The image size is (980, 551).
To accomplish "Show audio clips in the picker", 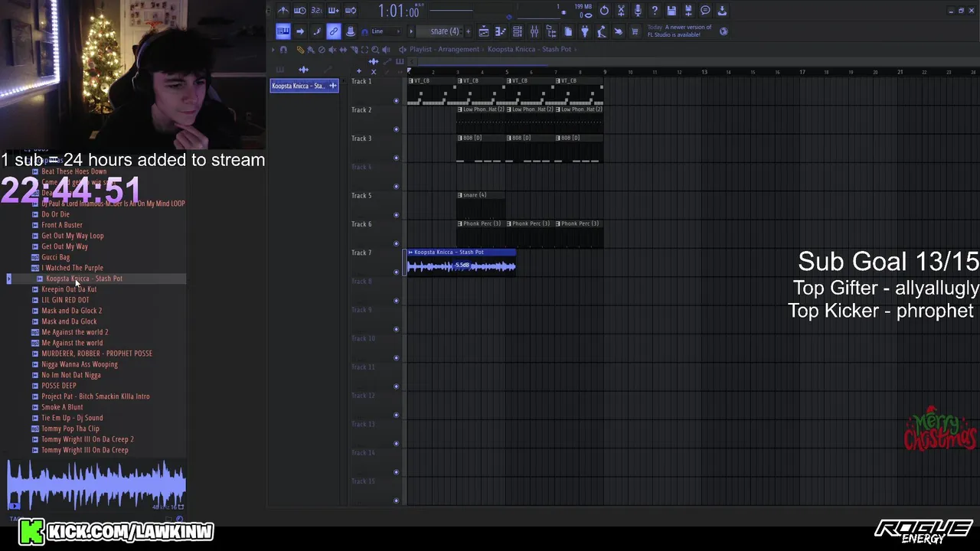I will pos(304,70).
